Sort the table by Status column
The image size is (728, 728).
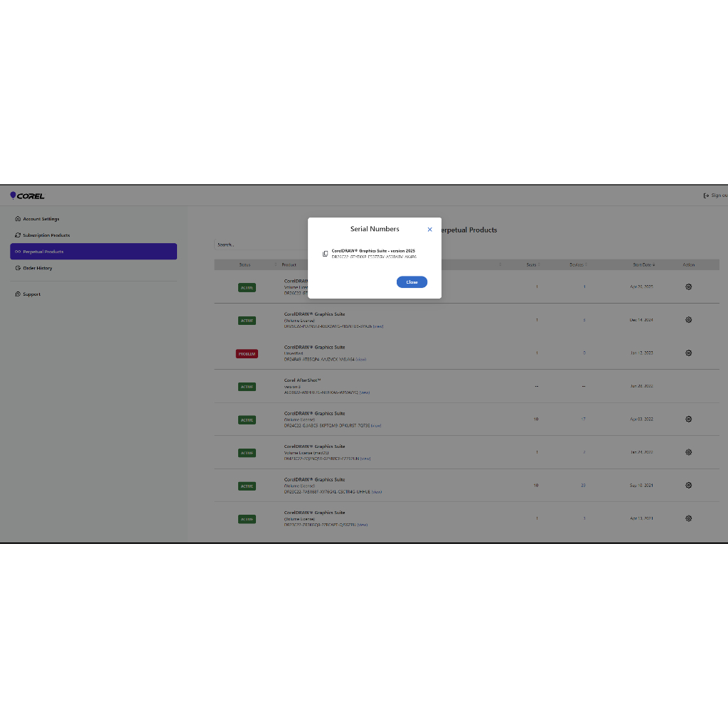(x=245, y=264)
